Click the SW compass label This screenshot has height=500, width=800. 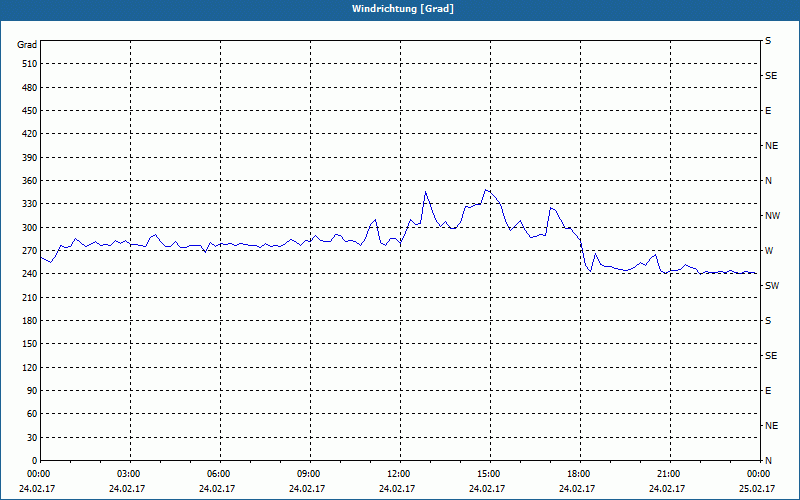pos(772,286)
